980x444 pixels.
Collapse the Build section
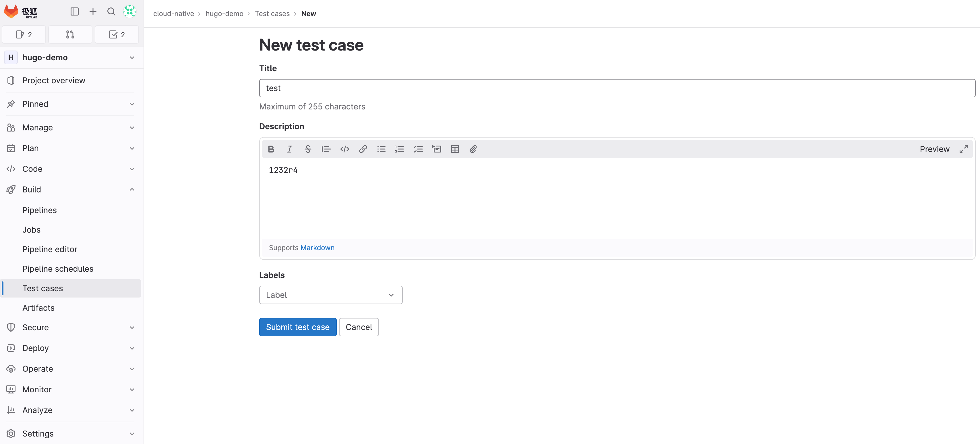[x=132, y=190]
